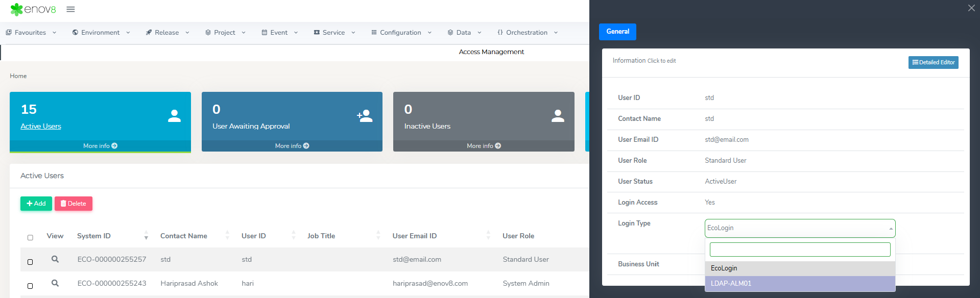
Task: Edit the Contact Name value std
Action: (x=709, y=119)
